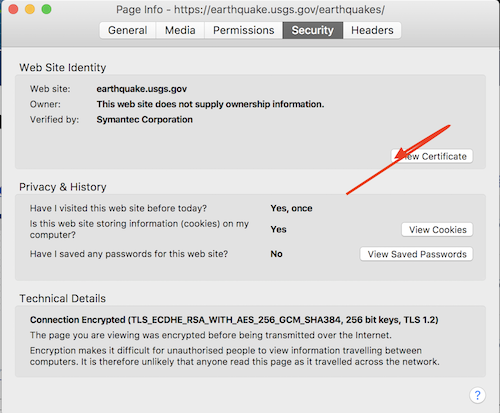The height and width of the screenshot is (413, 500).
Task: Click the 'Verified by:' label
Action: [x=54, y=120]
